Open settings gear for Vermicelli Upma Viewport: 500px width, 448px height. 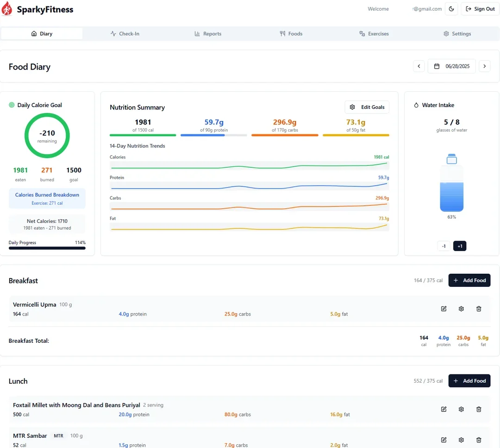click(x=461, y=309)
